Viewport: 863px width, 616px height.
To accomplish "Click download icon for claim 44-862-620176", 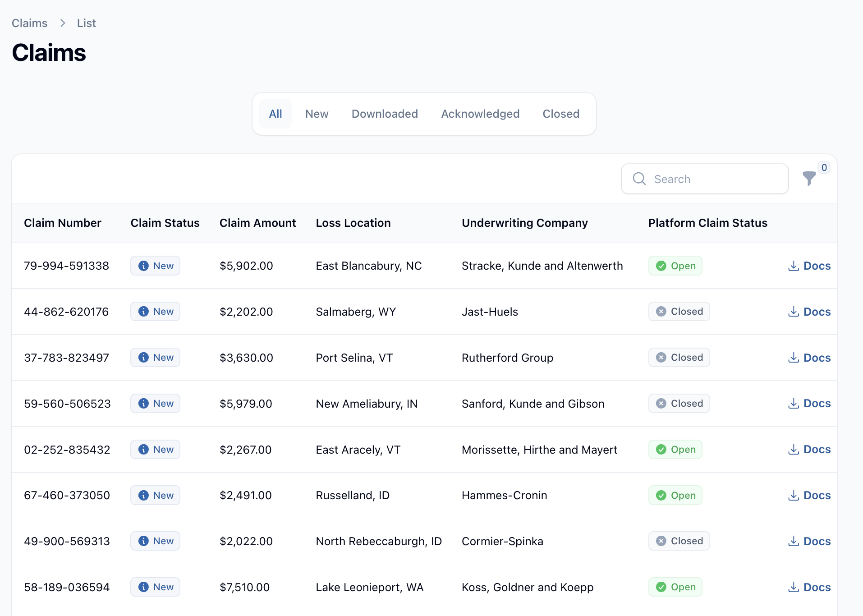I will pos(793,312).
